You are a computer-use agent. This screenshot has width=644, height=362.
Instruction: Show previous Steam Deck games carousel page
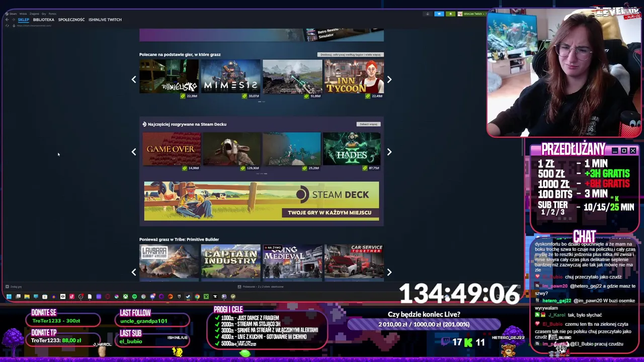[x=134, y=151]
